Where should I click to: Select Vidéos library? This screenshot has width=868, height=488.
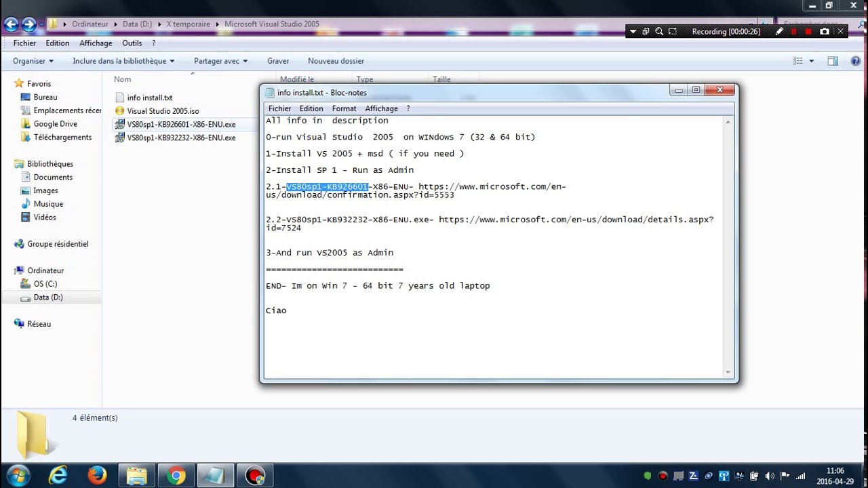(x=45, y=217)
